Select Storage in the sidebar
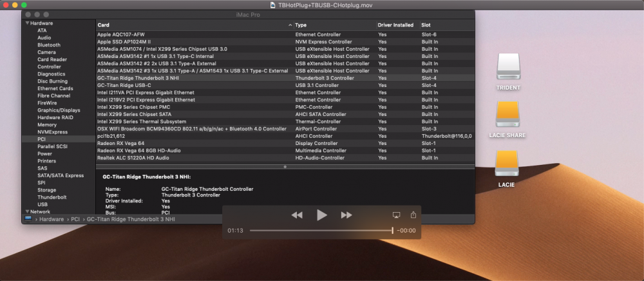This screenshot has height=281, width=644. pyautogui.click(x=46, y=190)
